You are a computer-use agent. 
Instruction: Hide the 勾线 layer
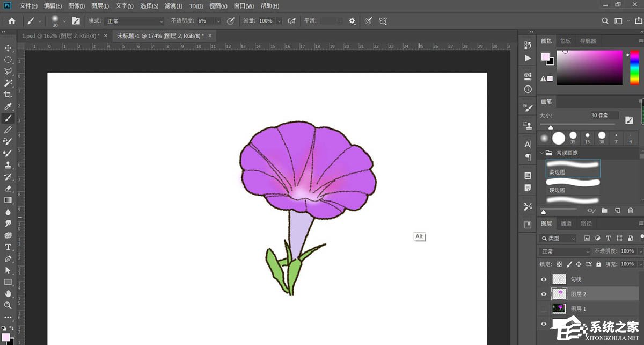544,278
